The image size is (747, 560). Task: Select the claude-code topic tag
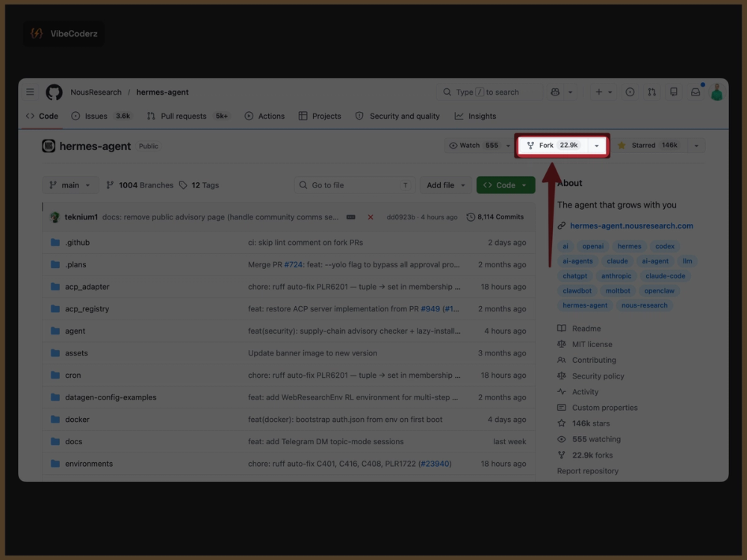click(665, 276)
